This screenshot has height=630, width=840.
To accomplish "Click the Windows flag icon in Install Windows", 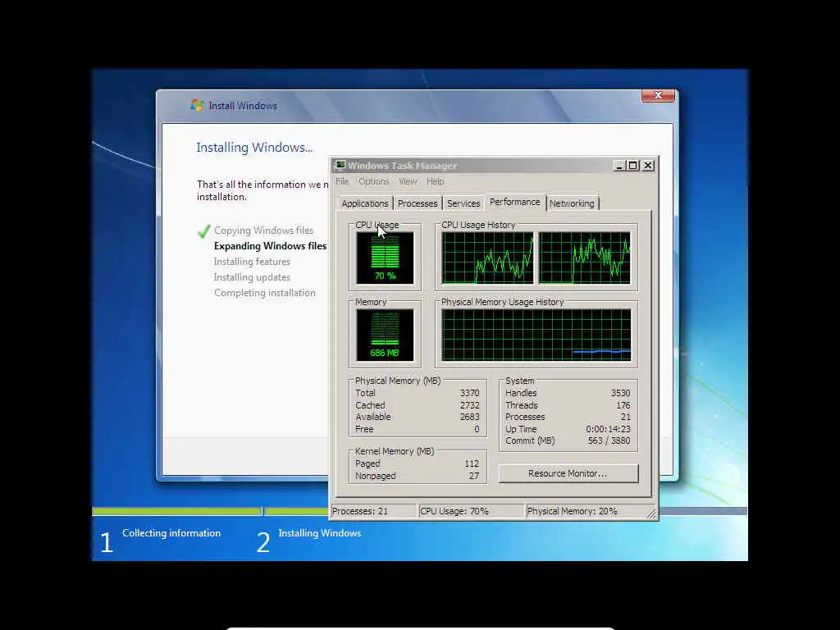I will pyautogui.click(x=197, y=106).
